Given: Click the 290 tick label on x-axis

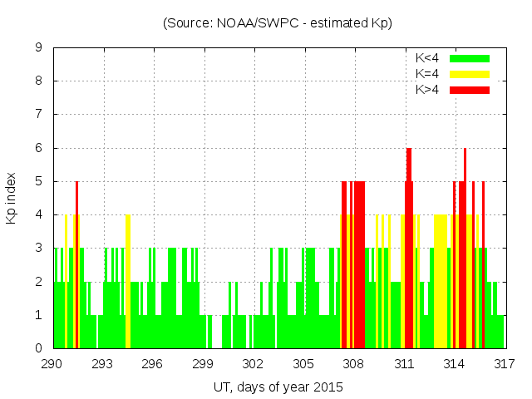Looking at the screenshot, I should click(52, 364).
